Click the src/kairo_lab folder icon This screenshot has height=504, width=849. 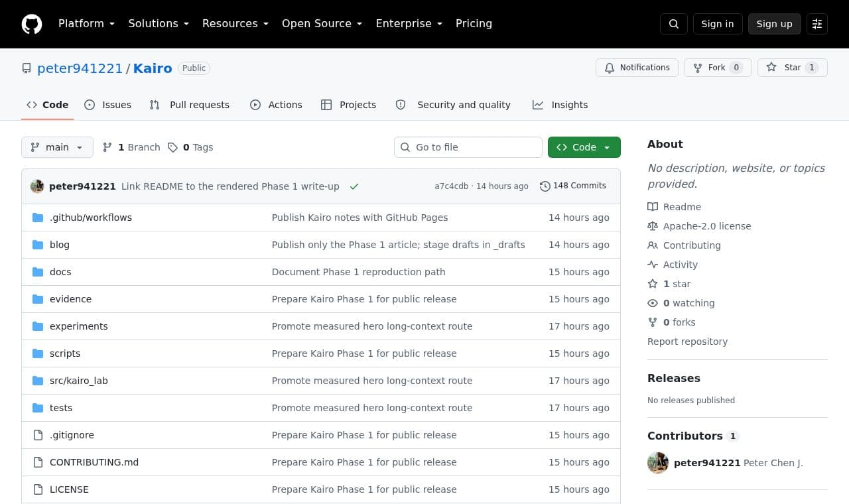click(x=38, y=381)
